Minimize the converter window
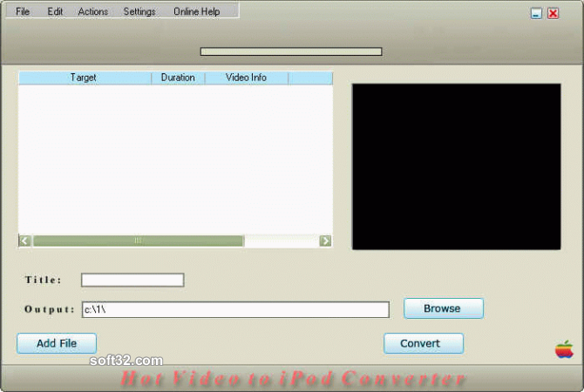Image resolution: width=584 pixels, height=392 pixels. pyautogui.click(x=536, y=14)
